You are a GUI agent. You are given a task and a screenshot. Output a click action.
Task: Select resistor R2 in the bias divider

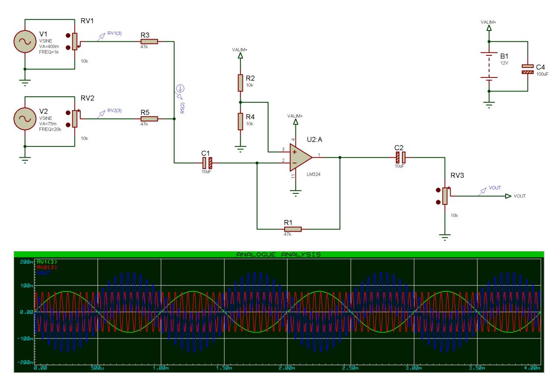point(240,83)
